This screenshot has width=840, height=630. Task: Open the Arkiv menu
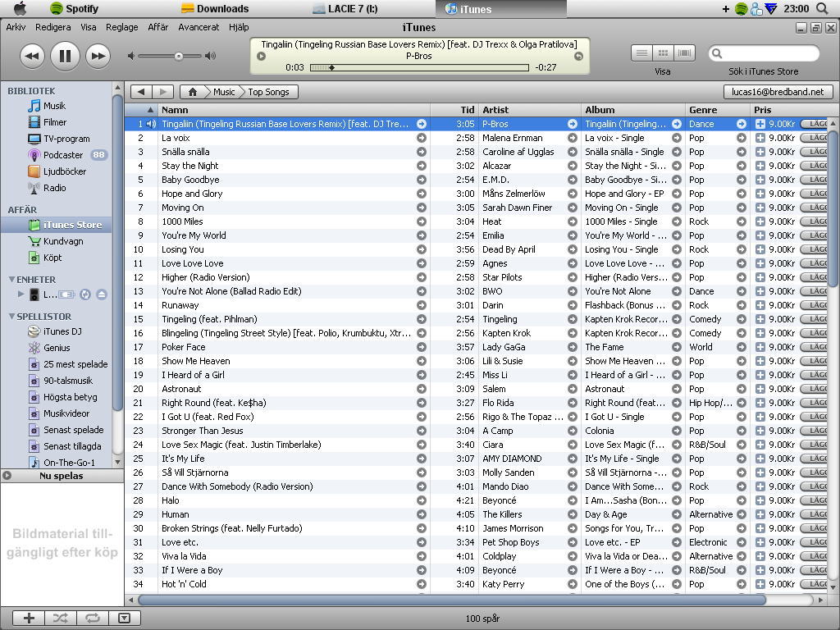click(x=16, y=27)
